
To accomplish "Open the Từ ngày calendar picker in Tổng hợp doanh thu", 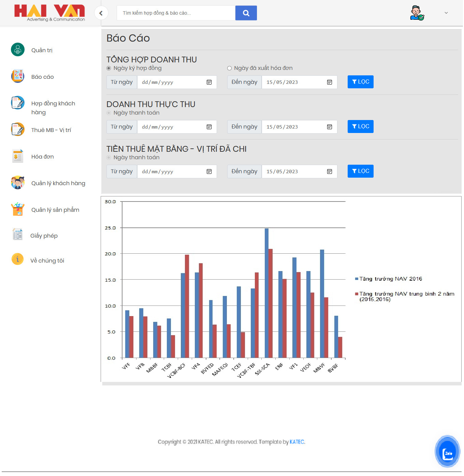I will point(209,83).
